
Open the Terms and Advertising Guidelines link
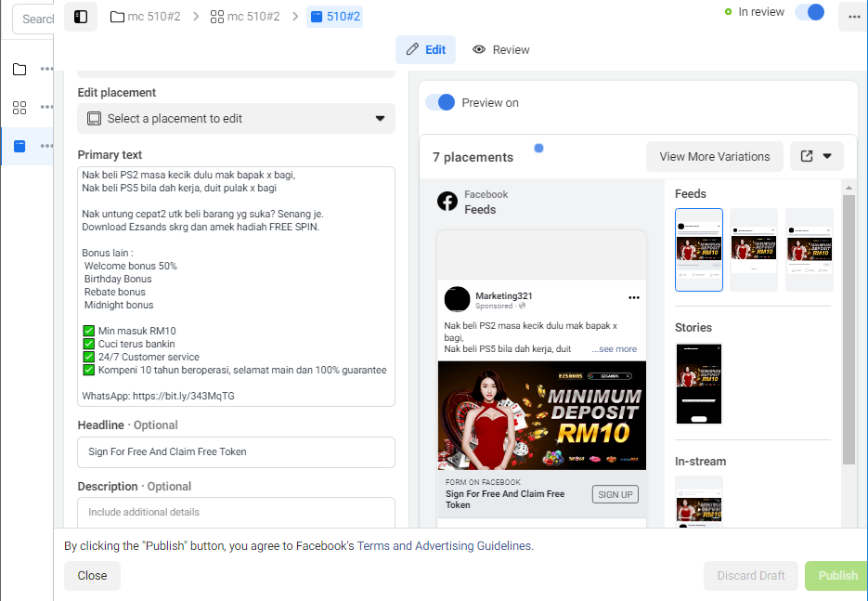point(445,545)
